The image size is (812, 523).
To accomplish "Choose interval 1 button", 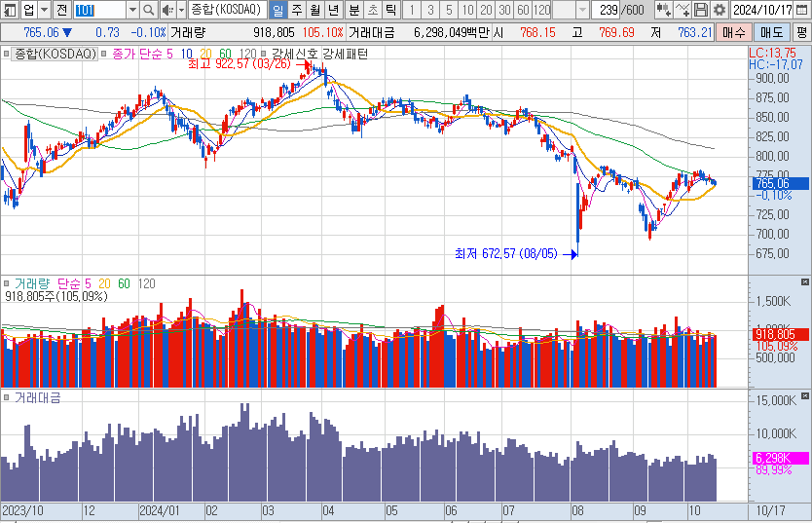I will point(412,10).
